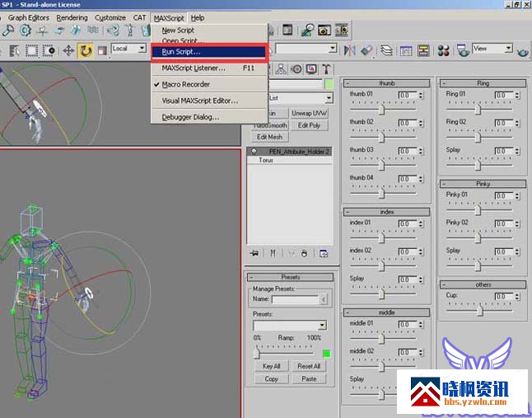Open the Layer Manager icon

coord(386,50)
